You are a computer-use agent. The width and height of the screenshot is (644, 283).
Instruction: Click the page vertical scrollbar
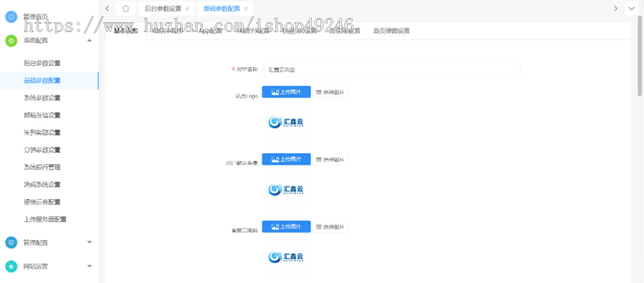point(640,57)
